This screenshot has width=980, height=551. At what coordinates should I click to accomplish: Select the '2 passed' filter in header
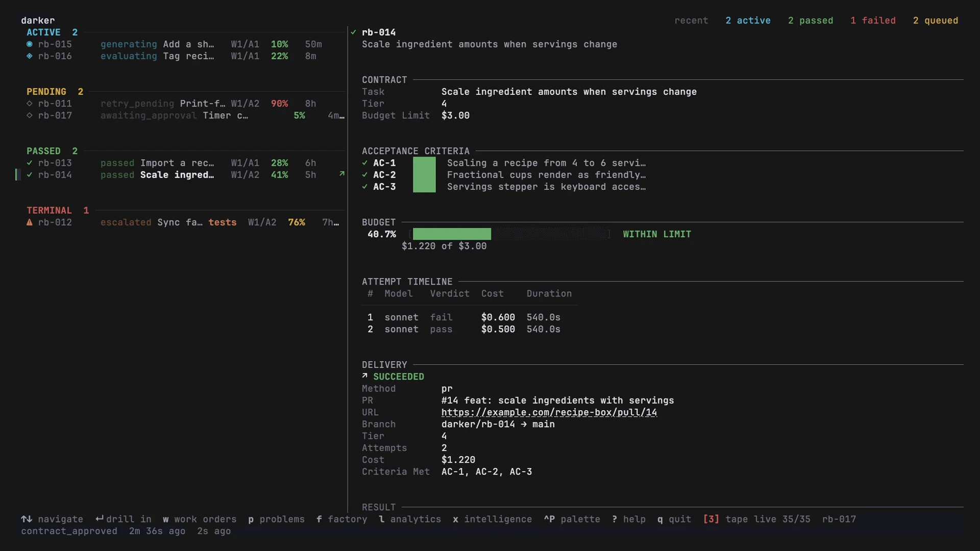tap(811, 20)
